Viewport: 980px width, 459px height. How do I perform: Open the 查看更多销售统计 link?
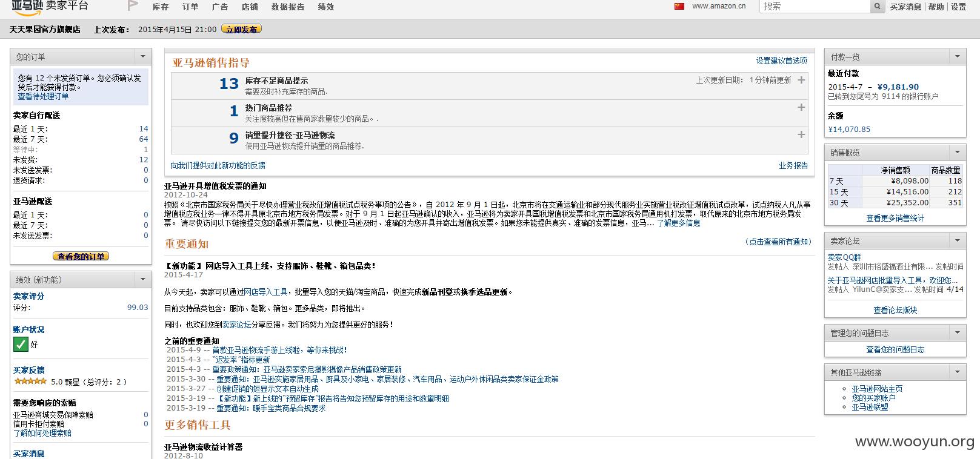pyautogui.click(x=895, y=218)
